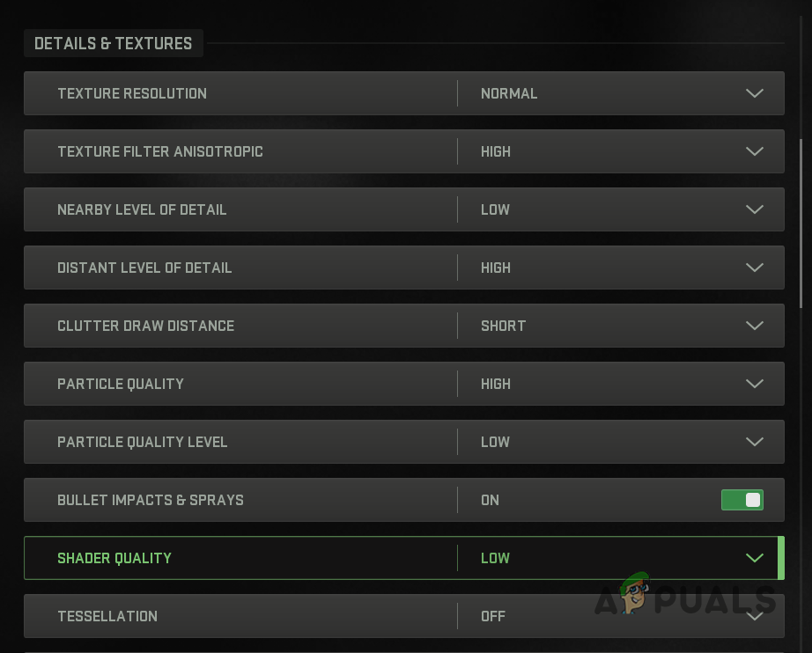
Task: Open the Clutter Draw Distance dropdown
Action: [754, 326]
